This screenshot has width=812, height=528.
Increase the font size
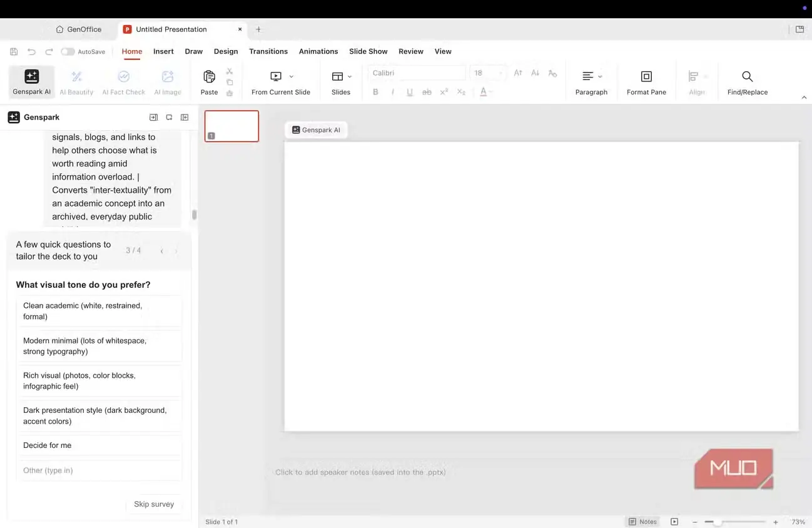click(x=518, y=73)
